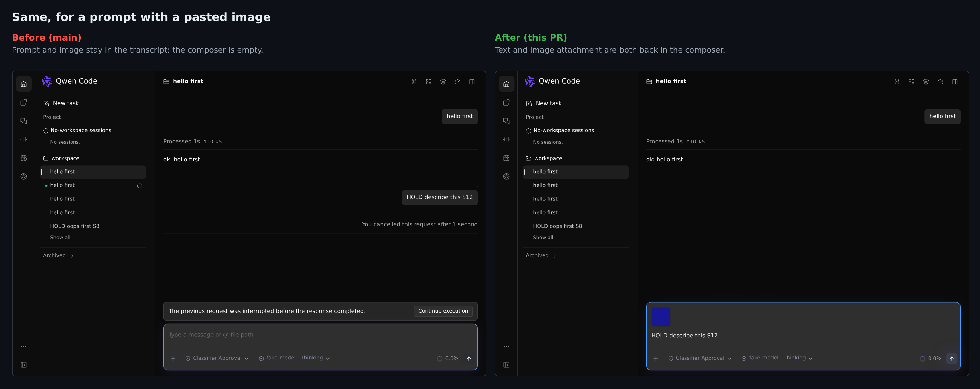980x389 pixels.
Task: Click gauge icon in Before panel header
Action: coord(458,82)
